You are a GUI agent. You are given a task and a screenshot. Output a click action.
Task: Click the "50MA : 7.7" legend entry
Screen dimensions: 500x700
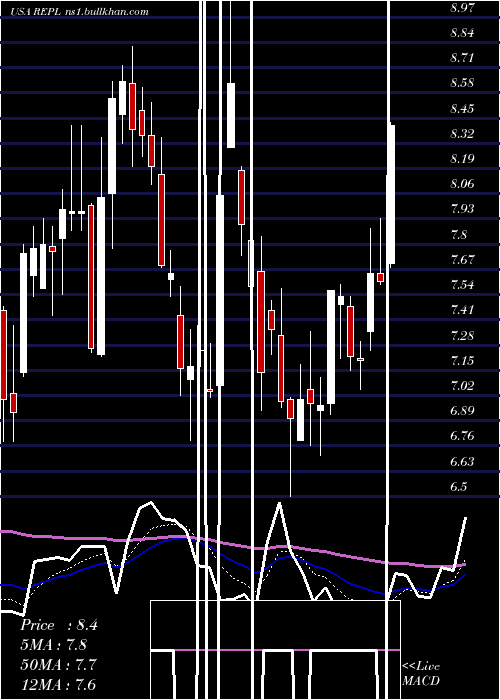pos(58,665)
